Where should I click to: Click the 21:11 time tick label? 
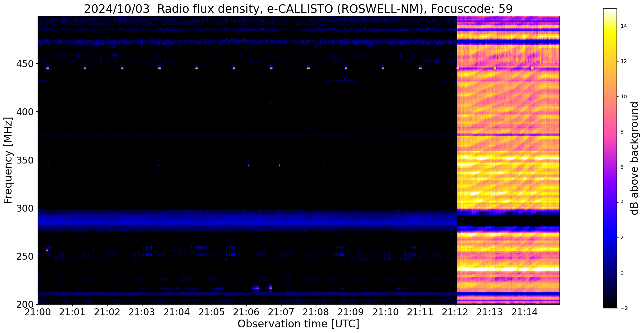point(420,311)
